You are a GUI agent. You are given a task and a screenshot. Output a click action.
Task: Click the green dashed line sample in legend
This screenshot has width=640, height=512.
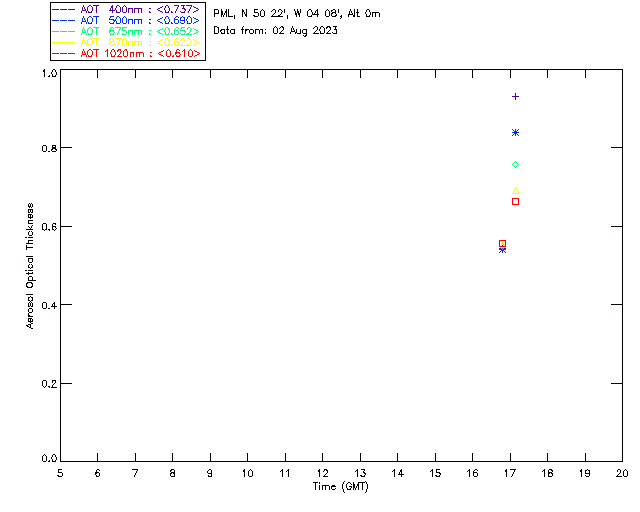(64, 31)
